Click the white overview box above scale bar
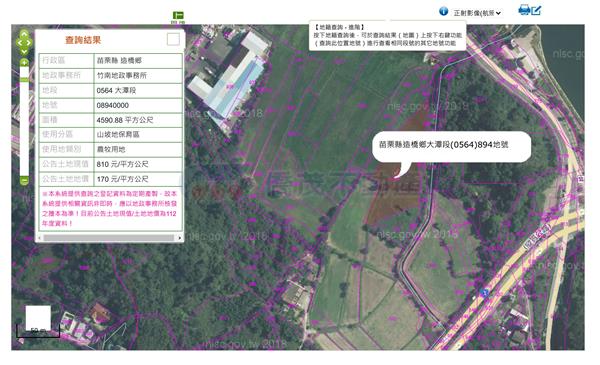 (38, 318)
